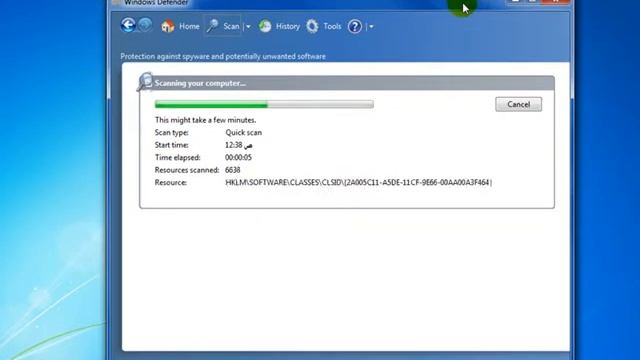Open the Home page label
The width and height of the screenshot is (640, 360).
point(189,27)
